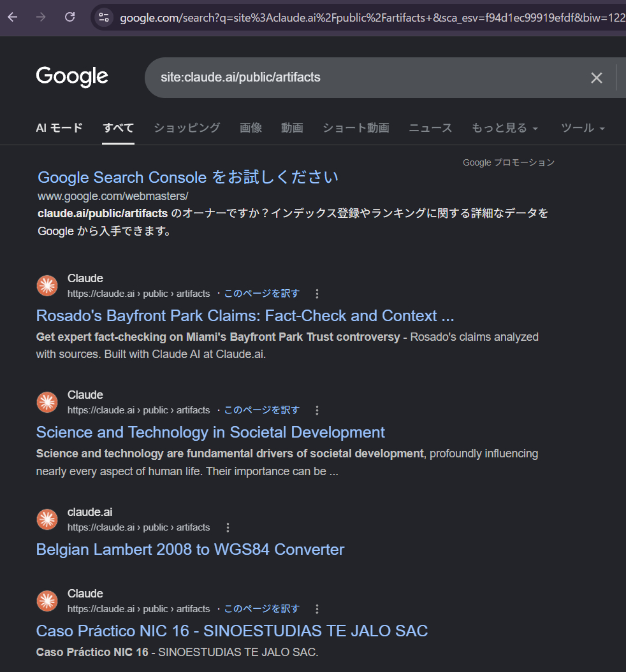Open more options for Rosado's Bayfront Park result

(x=317, y=294)
